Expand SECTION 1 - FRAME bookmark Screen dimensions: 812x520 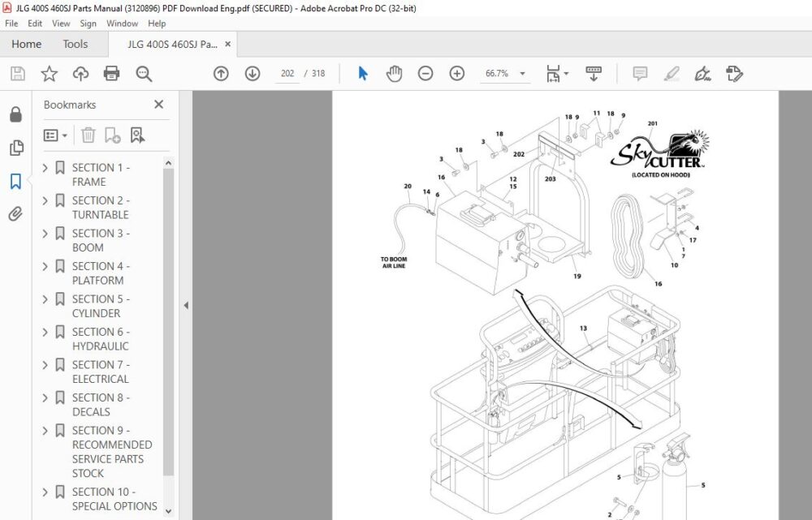tap(45, 168)
